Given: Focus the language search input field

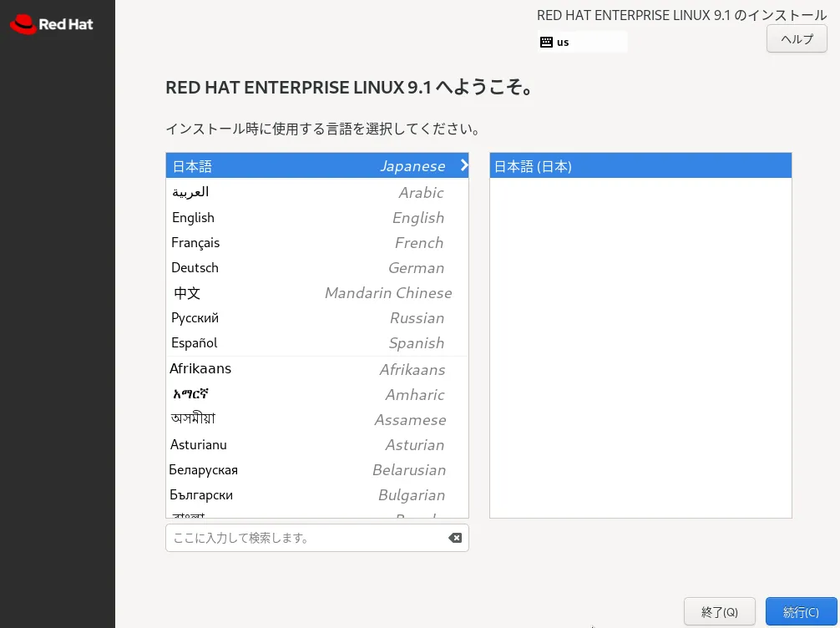Looking at the screenshot, I should pos(305,538).
